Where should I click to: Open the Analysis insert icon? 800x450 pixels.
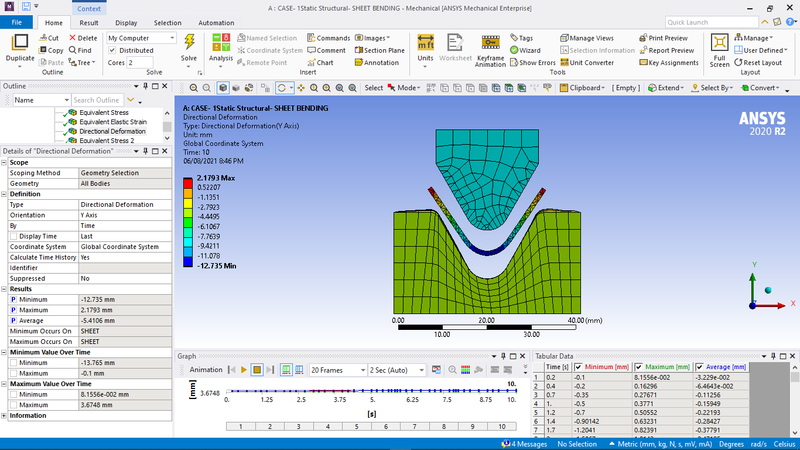[x=221, y=43]
